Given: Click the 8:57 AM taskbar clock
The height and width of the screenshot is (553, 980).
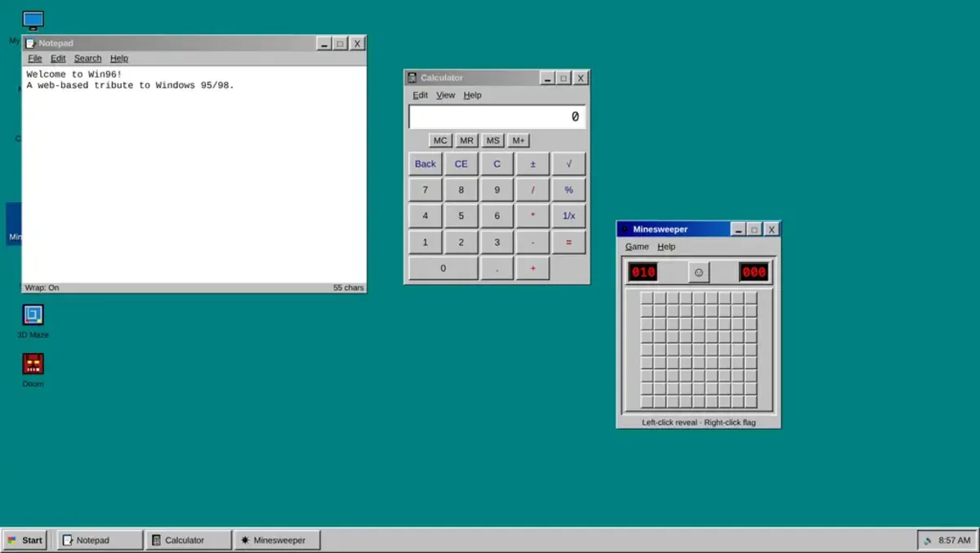Looking at the screenshot, I should 955,540.
